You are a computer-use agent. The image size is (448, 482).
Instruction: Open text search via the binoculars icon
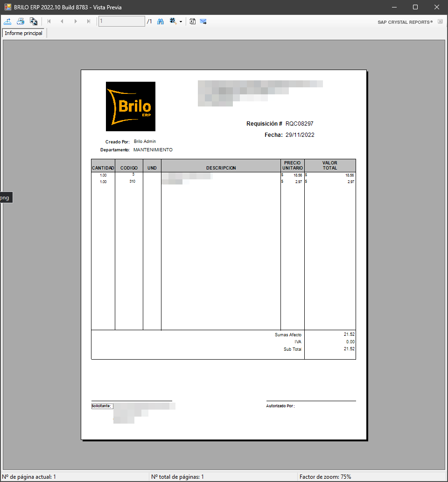tap(161, 21)
